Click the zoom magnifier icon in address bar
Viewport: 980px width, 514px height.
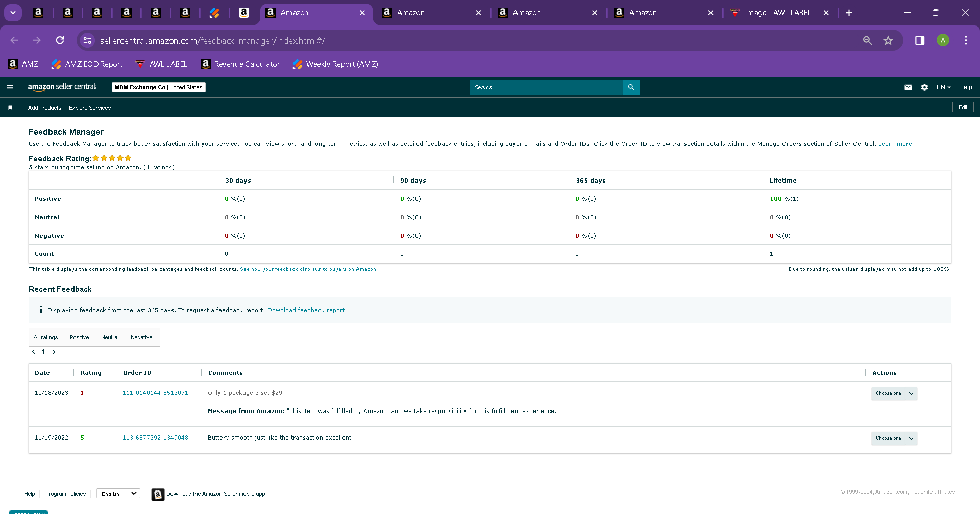click(867, 40)
